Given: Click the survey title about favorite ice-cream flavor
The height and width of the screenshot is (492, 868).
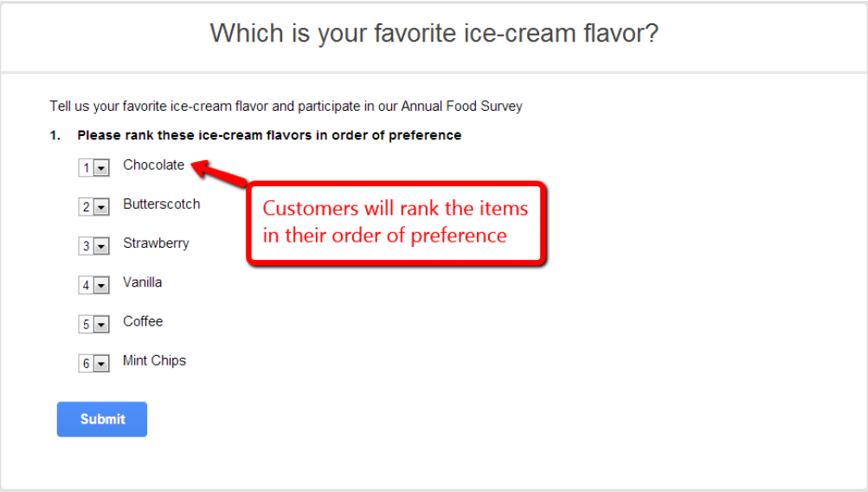Looking at the screenshot, I should [434, 33].
